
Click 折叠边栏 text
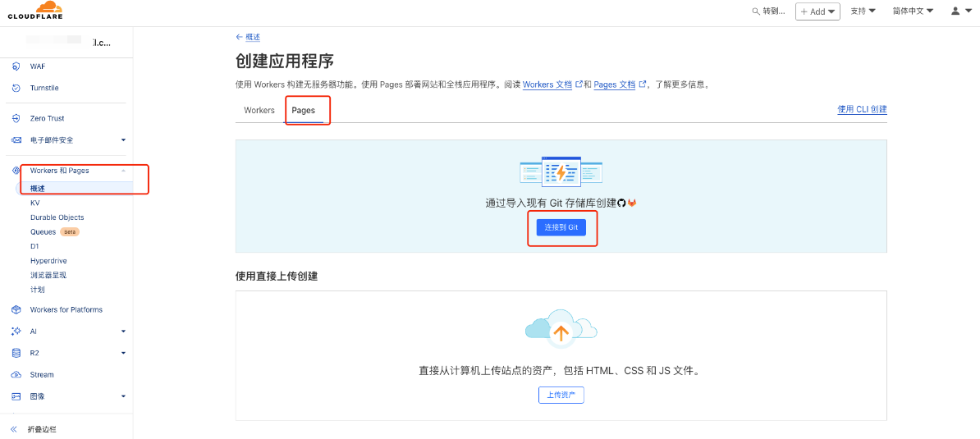(43, 429)
